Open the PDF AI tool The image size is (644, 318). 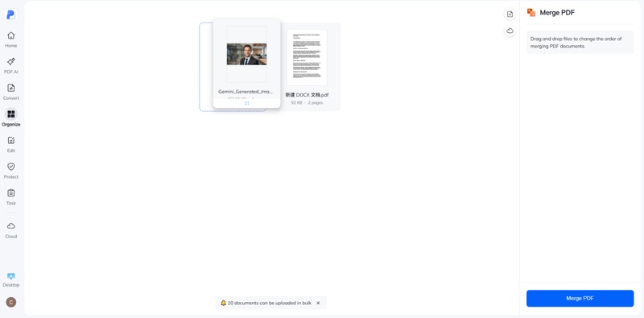click(x=11, y=66)
